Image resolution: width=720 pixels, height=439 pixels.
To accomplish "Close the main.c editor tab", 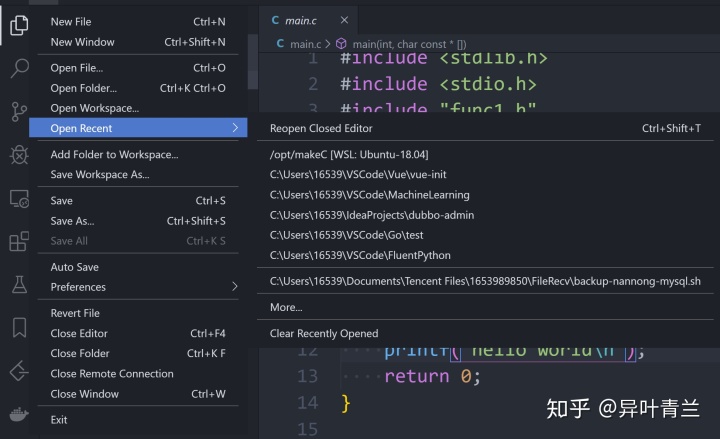I will (x=344, y=20).
